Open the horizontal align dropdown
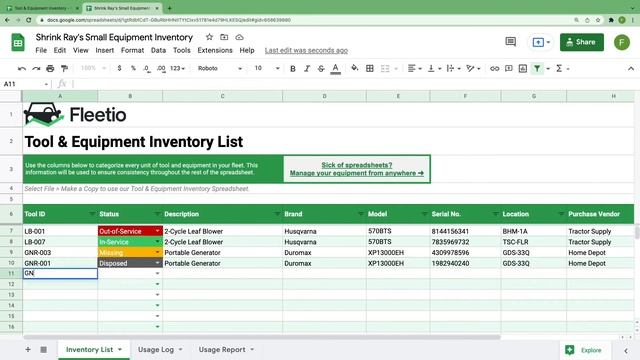Screen dimensions: 640x360 click(415, 69)
